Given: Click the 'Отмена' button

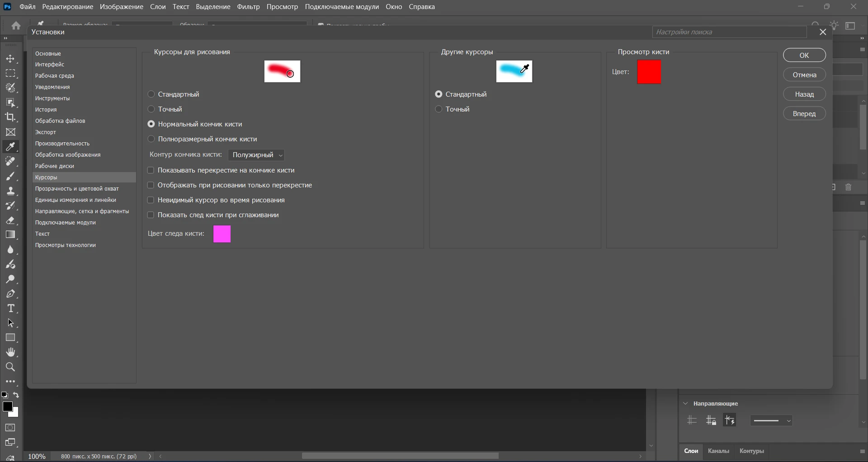Looking at the screenshot, I should pyautogui.click(x=804, y=75).
